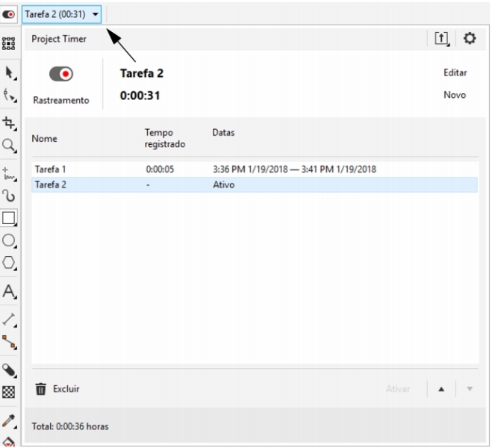Pick the Ellipse tool

pos(10,240)
